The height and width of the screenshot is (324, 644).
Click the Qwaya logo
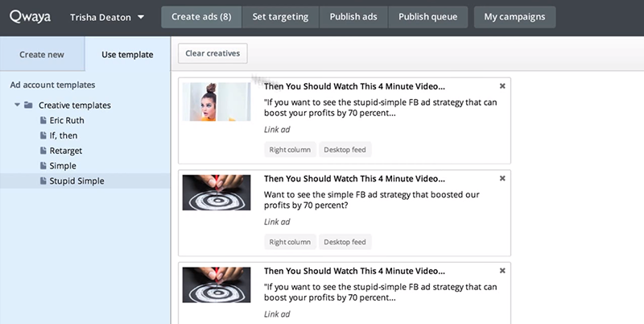point(30,17)
